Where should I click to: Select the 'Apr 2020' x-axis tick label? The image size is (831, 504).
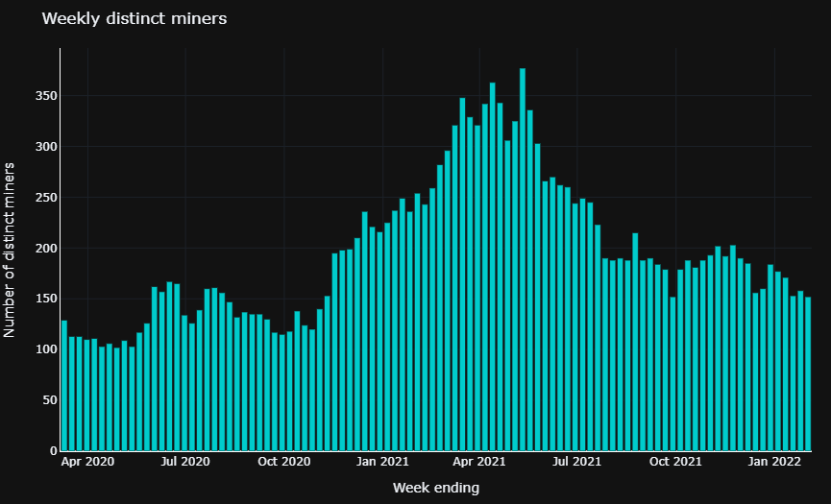pos(87,462)
